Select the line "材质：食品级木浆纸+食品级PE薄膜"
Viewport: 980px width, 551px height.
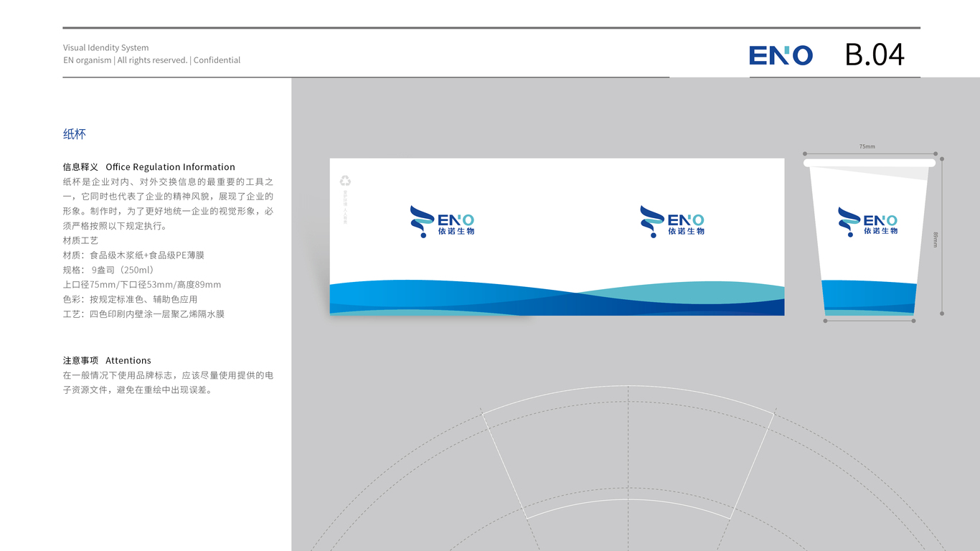pyautogui.click(x=134, y=255)
